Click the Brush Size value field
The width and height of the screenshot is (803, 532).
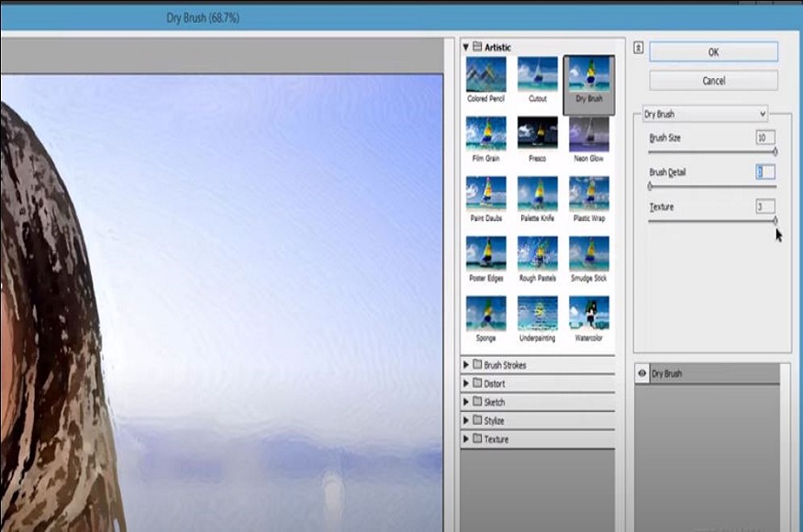[x=765, y=138]
